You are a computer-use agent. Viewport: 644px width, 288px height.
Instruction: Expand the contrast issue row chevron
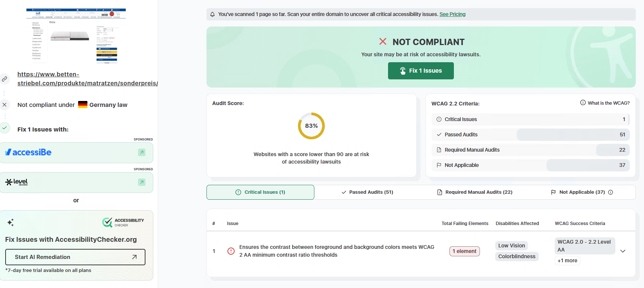click(x=623, y=251)
